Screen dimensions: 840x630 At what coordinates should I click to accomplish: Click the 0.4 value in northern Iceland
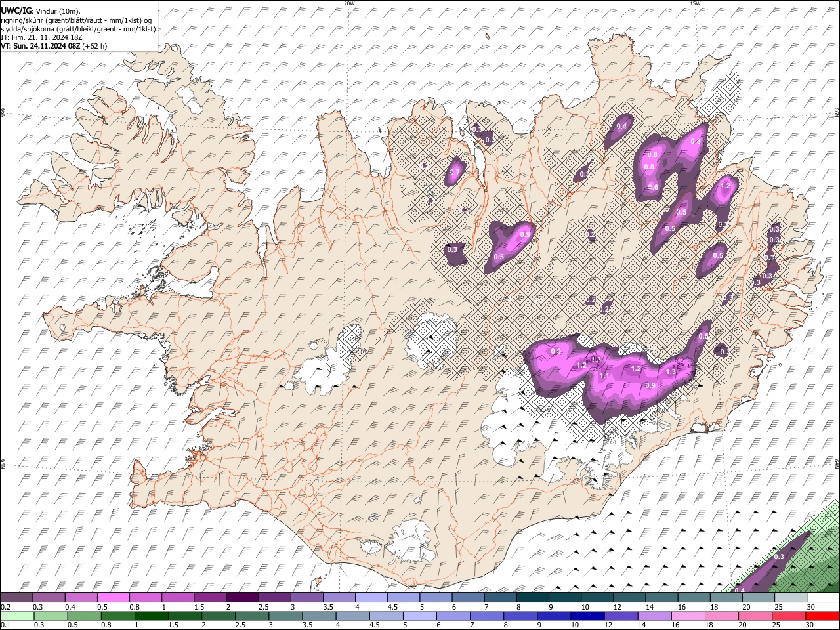pyautogui.click(x=621, y=126)
